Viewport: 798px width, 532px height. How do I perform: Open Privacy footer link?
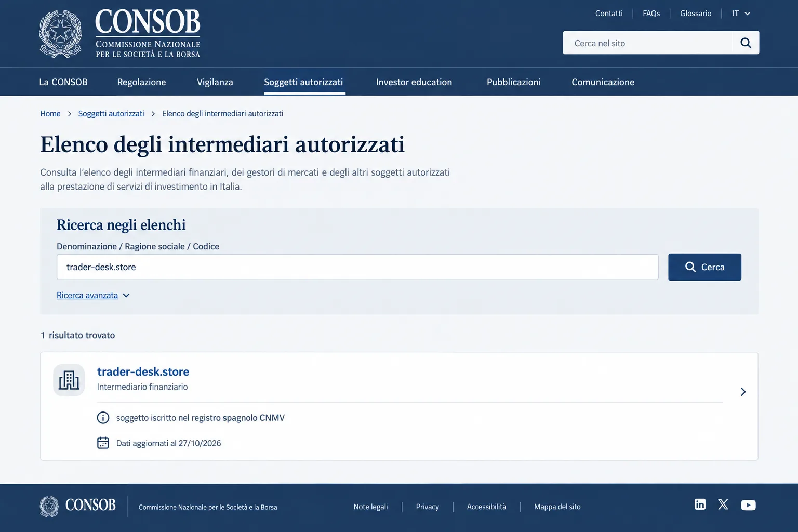(428, 507)
